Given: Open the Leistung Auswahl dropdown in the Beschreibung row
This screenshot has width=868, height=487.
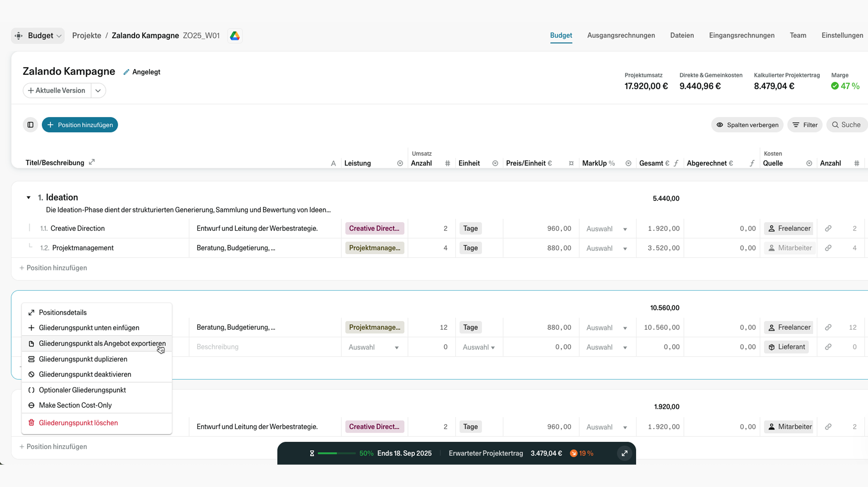Looking at the screenshot, I should pyautogui.click(x=374, y=347).
